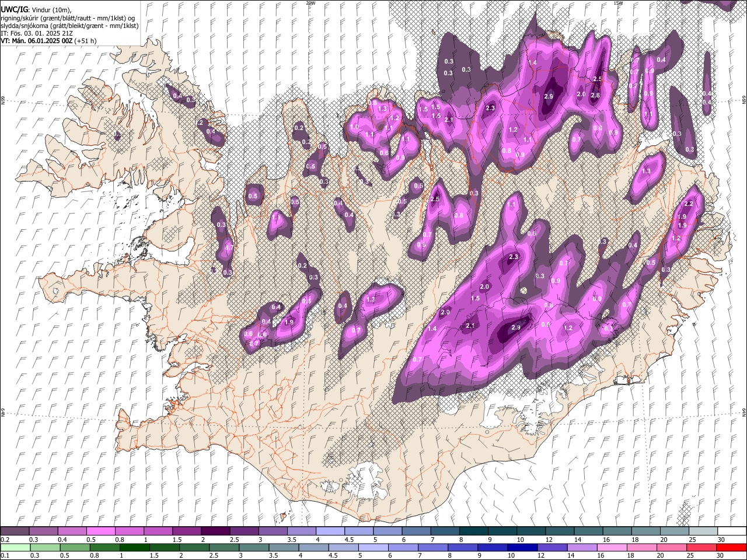Click the deep blue 10–12 rain legend swatch
Screen dimensions: 747x560
tap(522, 547)
